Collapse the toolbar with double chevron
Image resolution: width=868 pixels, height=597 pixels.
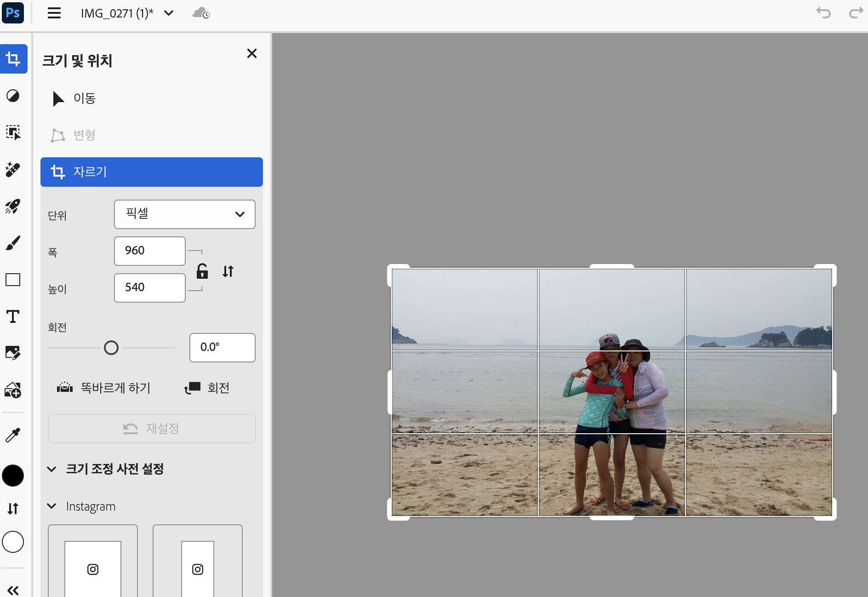13,590
